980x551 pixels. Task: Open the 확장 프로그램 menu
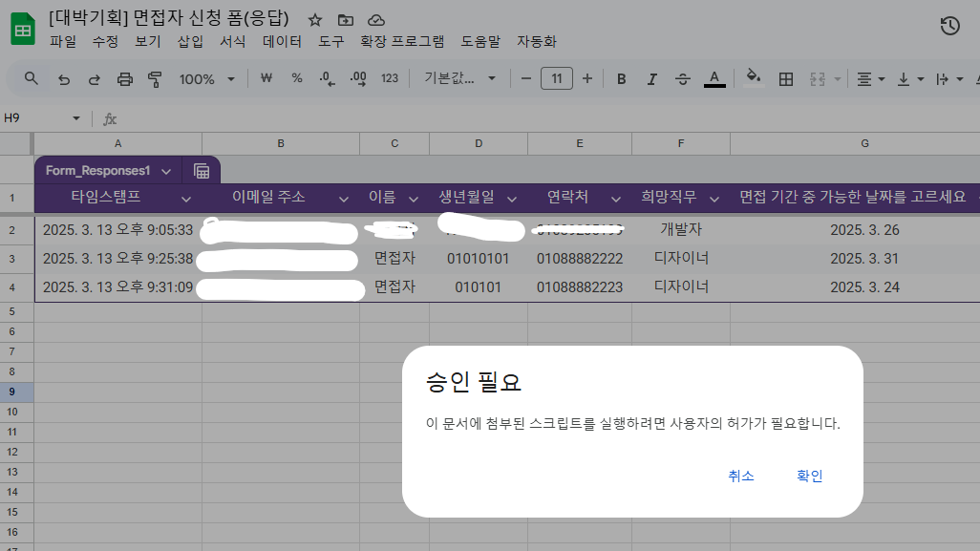(x=402, y=42)
